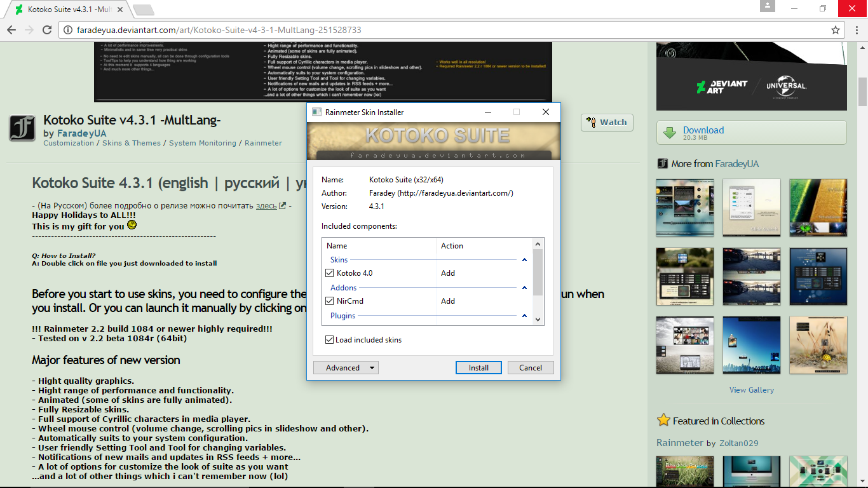
Task: Open third-row right dandelion thumbnail
Action: coord(818,345)
